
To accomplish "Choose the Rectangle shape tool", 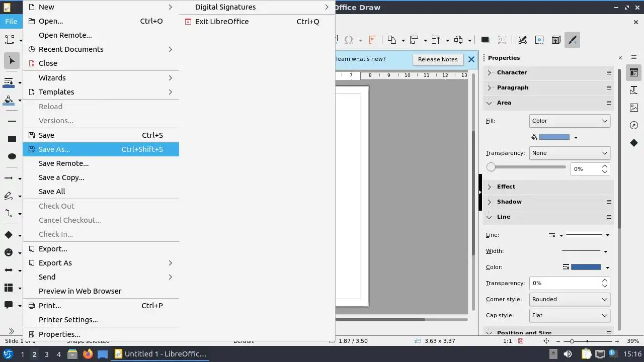I will 12,139.
